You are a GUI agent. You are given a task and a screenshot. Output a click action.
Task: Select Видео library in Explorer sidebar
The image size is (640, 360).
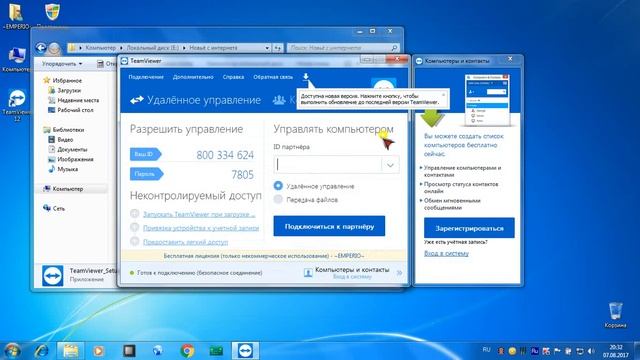65,139
